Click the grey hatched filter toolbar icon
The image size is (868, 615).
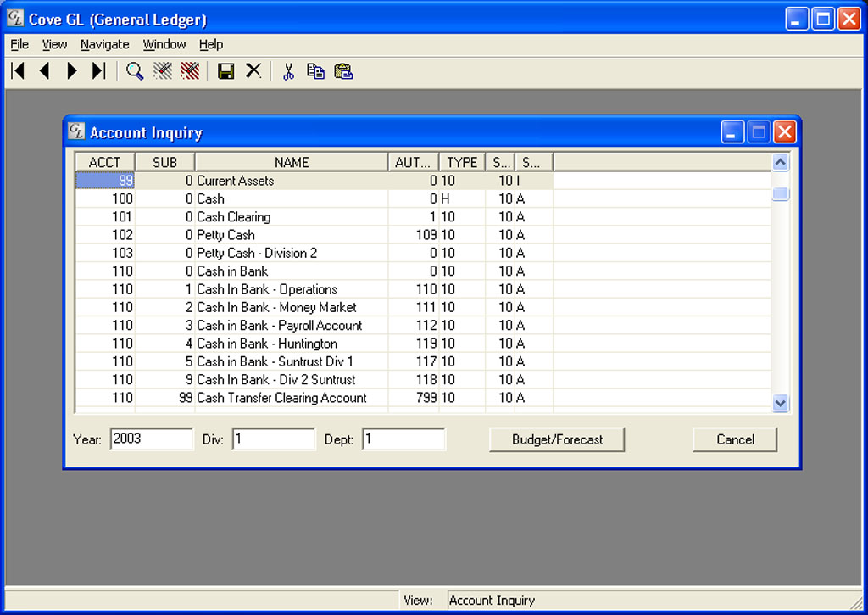162,71
